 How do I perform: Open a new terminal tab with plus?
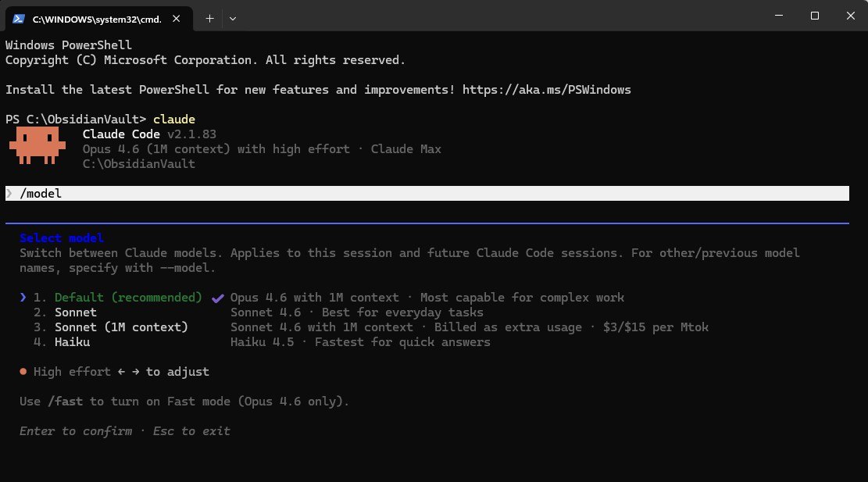tap(209, 17)
